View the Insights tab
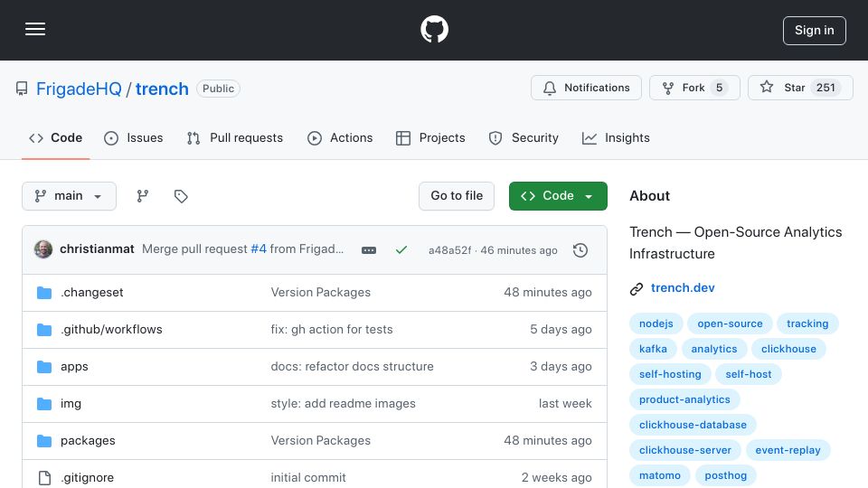The height and width of the screenshot is (488, 868). [616, 137]
